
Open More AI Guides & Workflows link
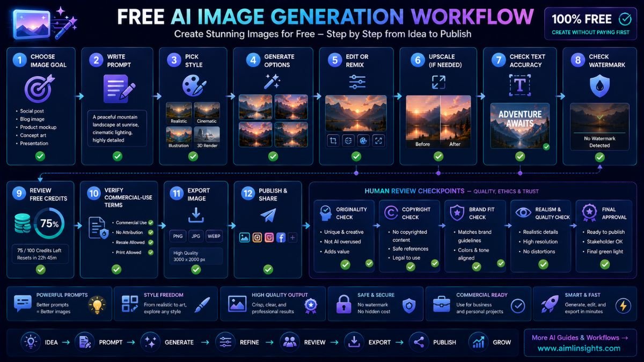[x=580, y=338]
